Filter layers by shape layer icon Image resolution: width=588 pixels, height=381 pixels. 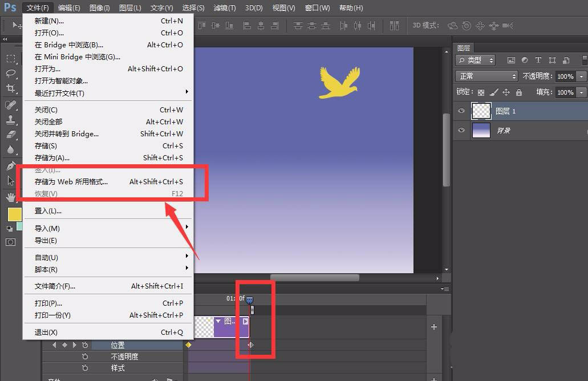pos(552,60)
